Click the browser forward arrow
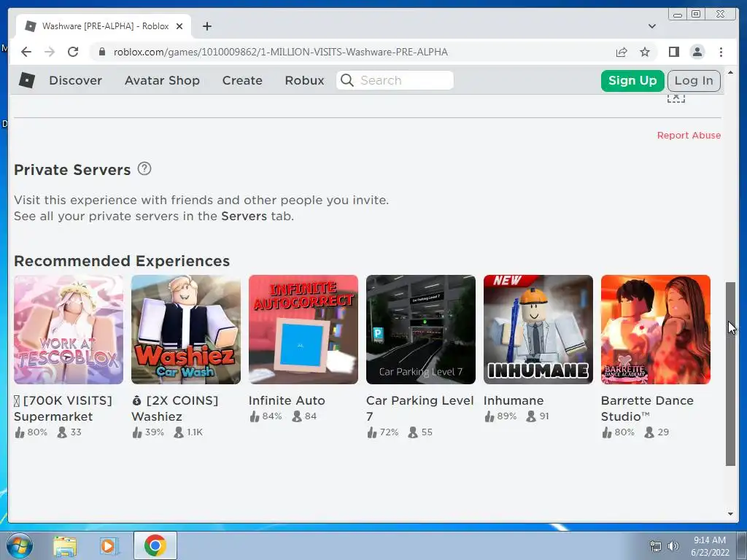The height and width of the screenshot is (560, 747). [50, 52]
